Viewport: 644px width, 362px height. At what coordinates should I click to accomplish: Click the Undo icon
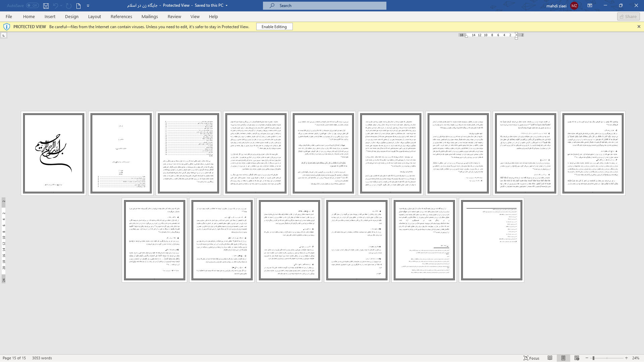55,6
